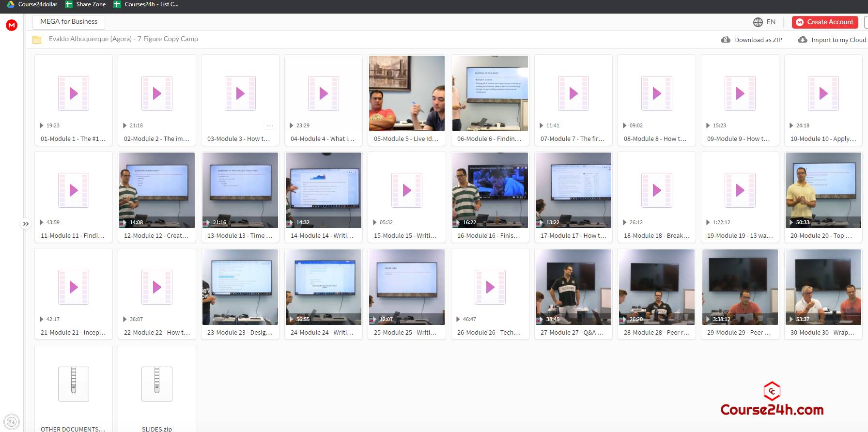Click the Download as ZIP icon
The image size is (868, 432).
click(x=726, y=40)
